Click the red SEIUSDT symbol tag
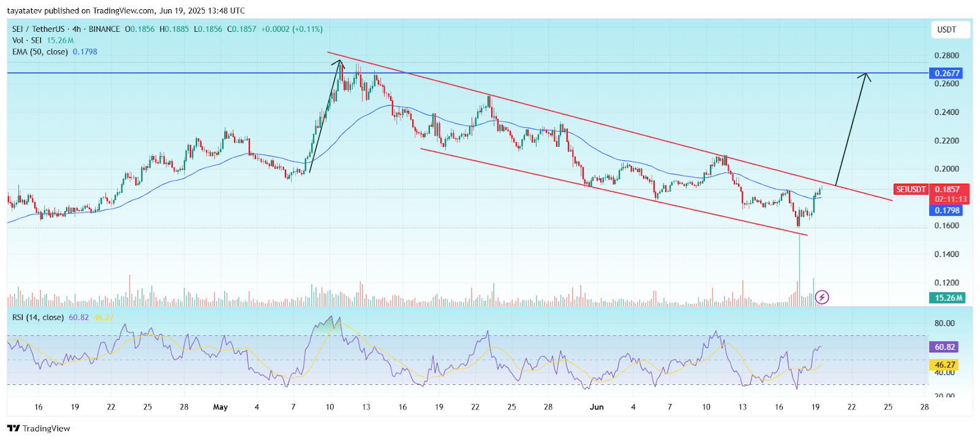Image resolution: width=980 pixels, height=440 pixels. (x=911, y=190)
